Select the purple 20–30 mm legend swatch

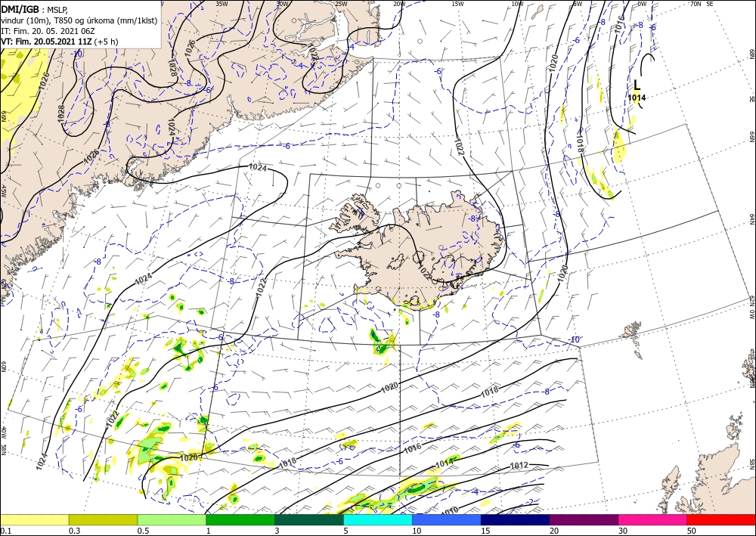click(x=584, y=519)
